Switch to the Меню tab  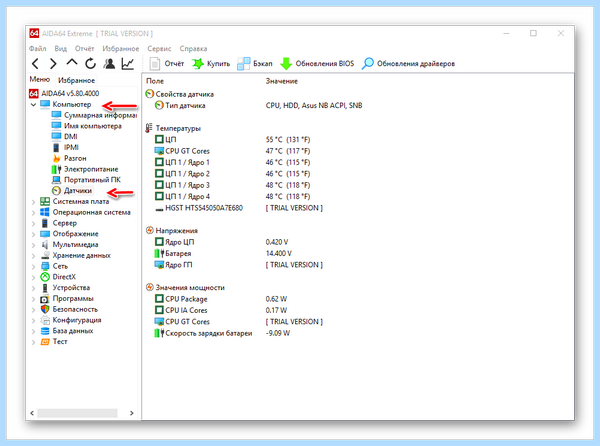click(40, 79)
